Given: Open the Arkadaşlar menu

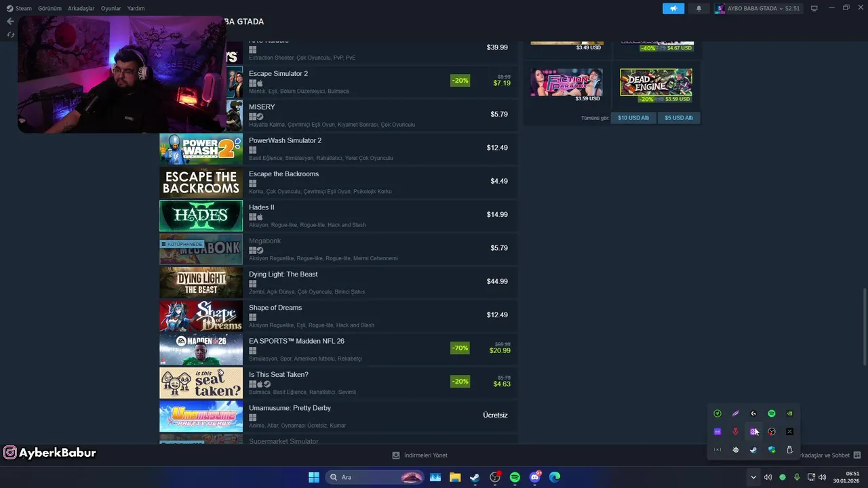Looking at the screenshot, I should click(x=81, y=8).
